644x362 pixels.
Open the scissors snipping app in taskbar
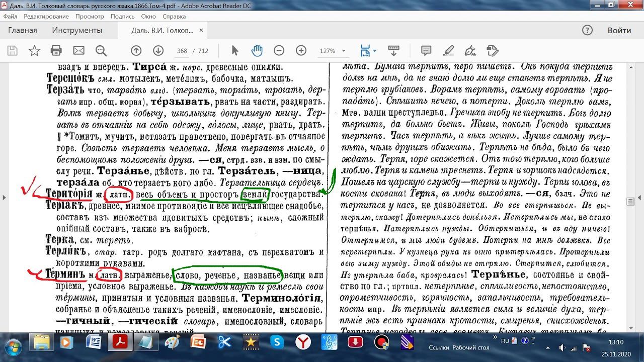tap(224, 343)
